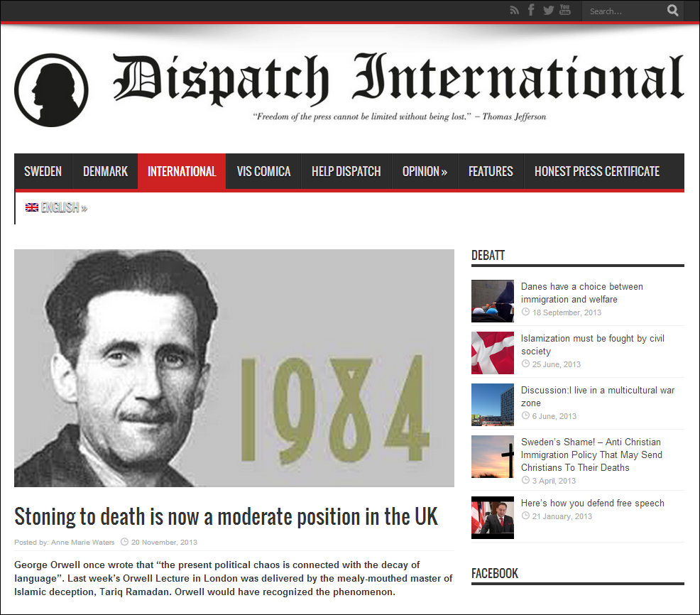Go to Help Dispatch page
The width and height of the screenshot is (700, 615).
[x=346, y=171]
